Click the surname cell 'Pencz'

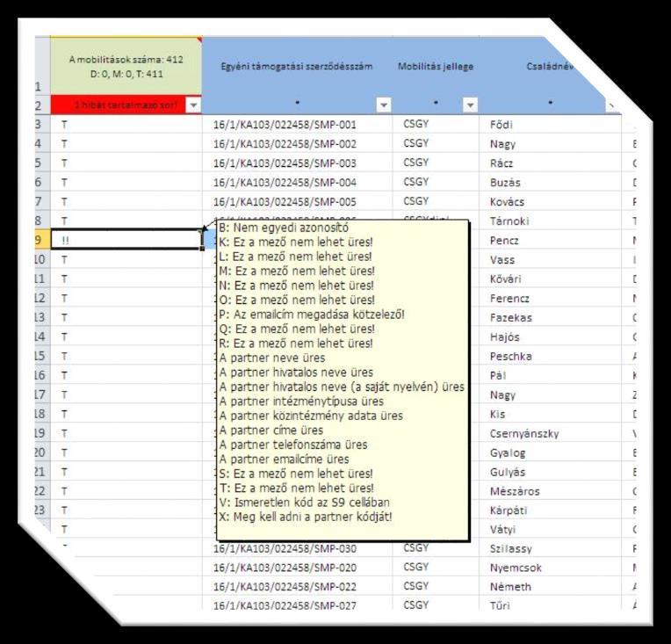coord(550,240)
